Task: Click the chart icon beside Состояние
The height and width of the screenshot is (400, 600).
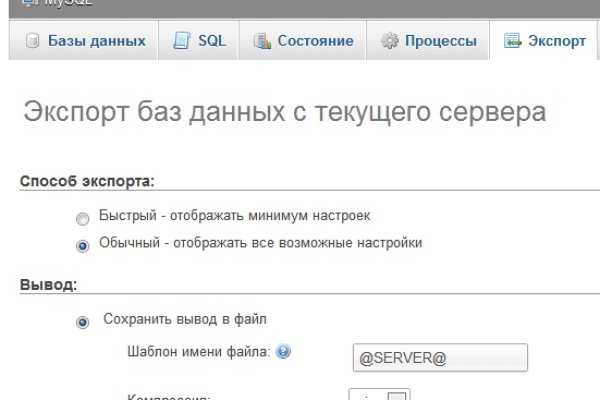Action: 262,42
